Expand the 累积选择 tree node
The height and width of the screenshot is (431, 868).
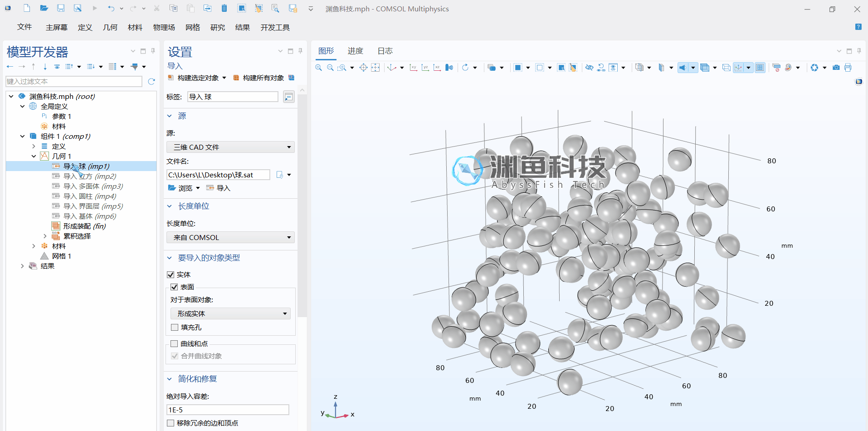click(x=45, y=236)
